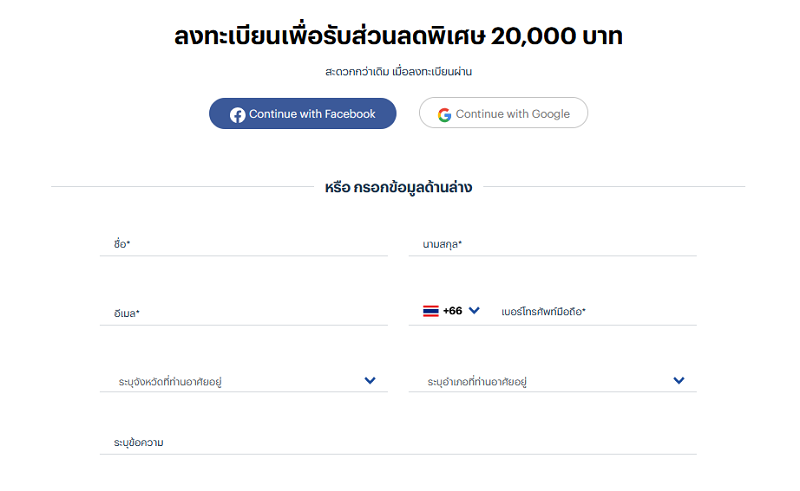Image resolution: width=800 pixels, height=491 pixels.
Task: Focus the นามสกุล last name field
Action: pos(552,244)
